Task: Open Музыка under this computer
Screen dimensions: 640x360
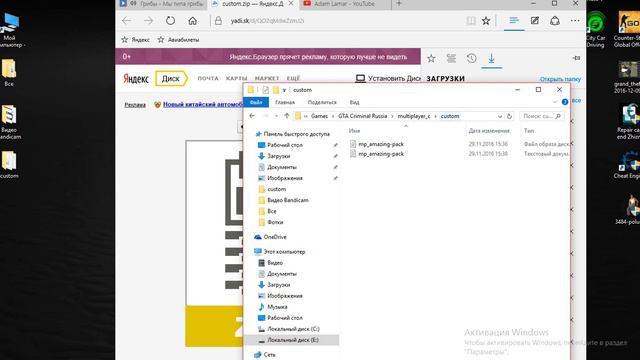Action: (277, 307)
